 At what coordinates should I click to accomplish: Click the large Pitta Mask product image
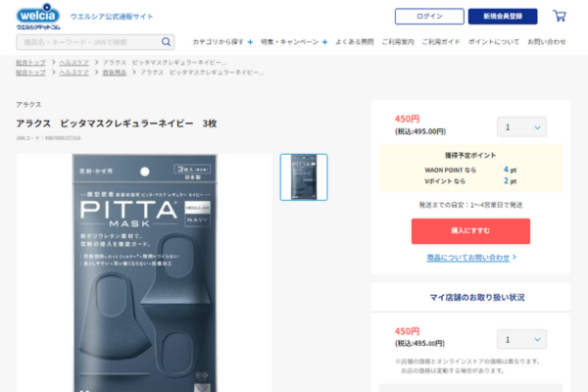144,272
